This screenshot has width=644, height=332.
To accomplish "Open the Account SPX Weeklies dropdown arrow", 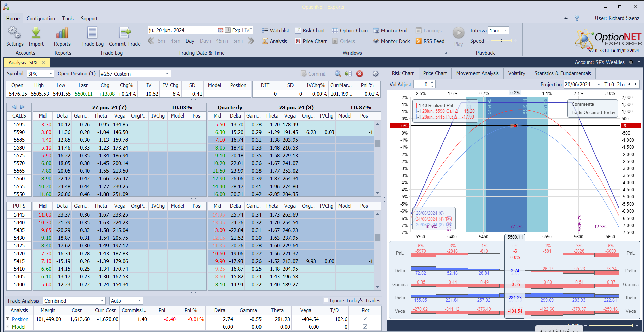I will pyautogui.click(x=639, y=62).
